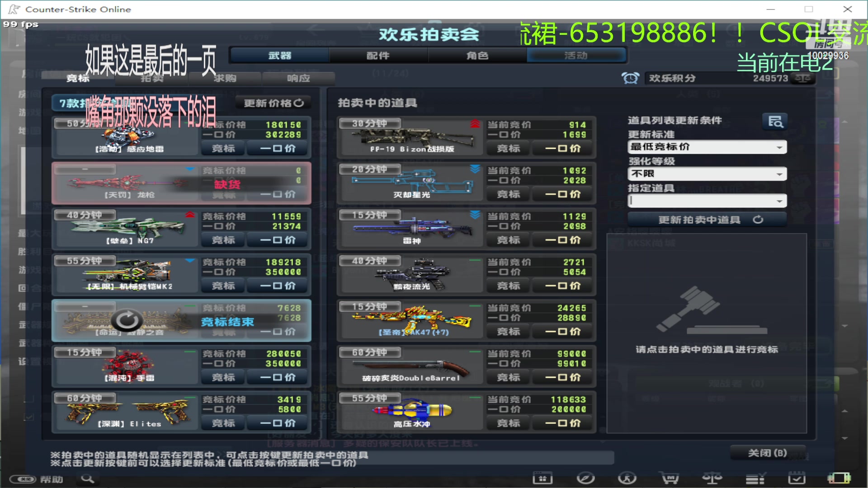This screenshot has width=868, height=488.
Task: Open the balance scales auction icon
Action: pyautogui.click(x=712, y=478)
